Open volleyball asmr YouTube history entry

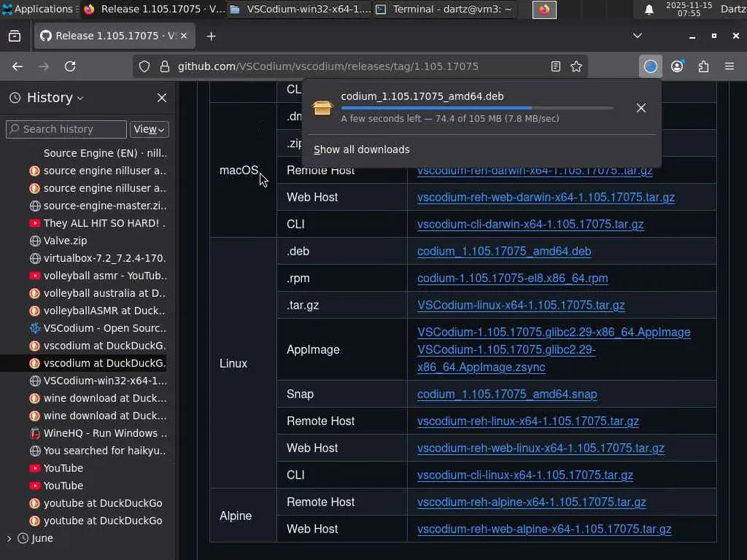coord(99,276)
